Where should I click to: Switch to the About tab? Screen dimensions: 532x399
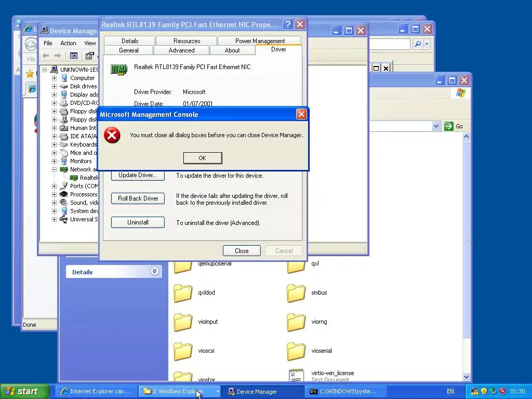[x=232, y=50]
